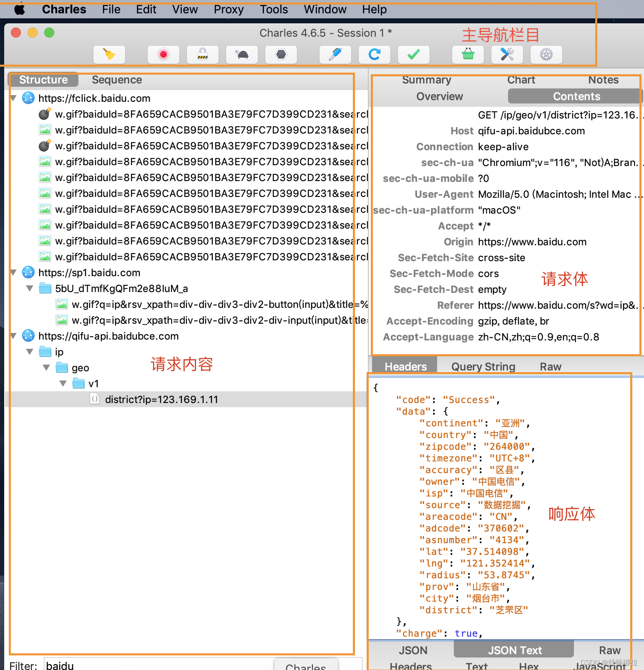Viewport: 644px width, 670px height.
Task: Open the Window menu
Action: coord(325,9)
